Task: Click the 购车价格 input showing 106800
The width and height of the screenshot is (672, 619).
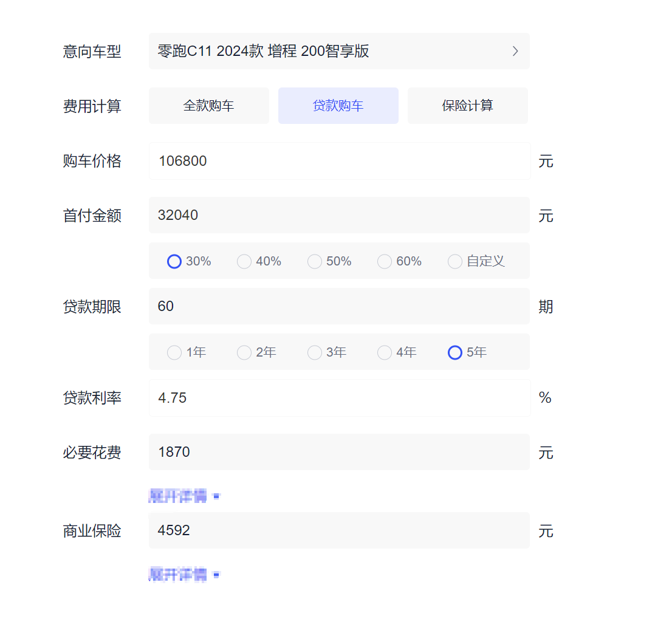Action: [340, 161]
